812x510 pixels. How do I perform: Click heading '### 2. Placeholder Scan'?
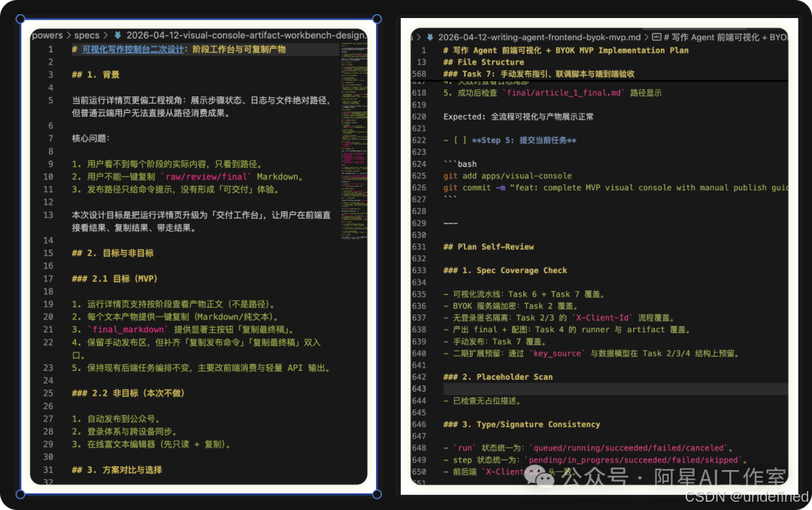click(498, 377)
